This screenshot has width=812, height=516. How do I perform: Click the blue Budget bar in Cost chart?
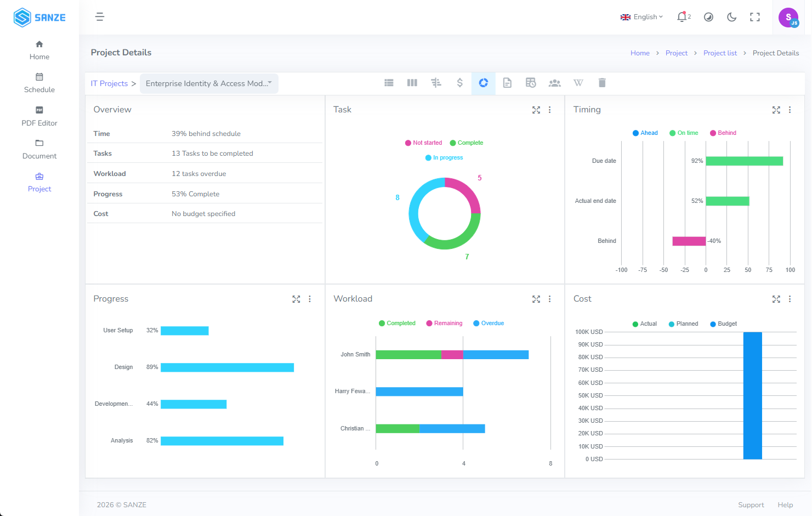pyautogui.click(x=753, y=395)
